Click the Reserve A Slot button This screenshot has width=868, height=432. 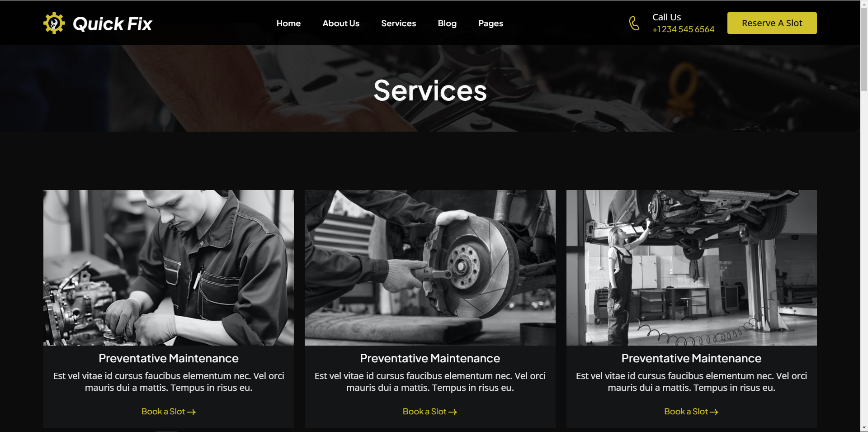point(772,23)
